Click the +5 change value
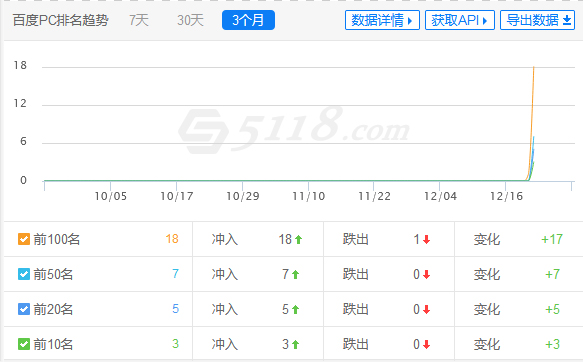 553,309
